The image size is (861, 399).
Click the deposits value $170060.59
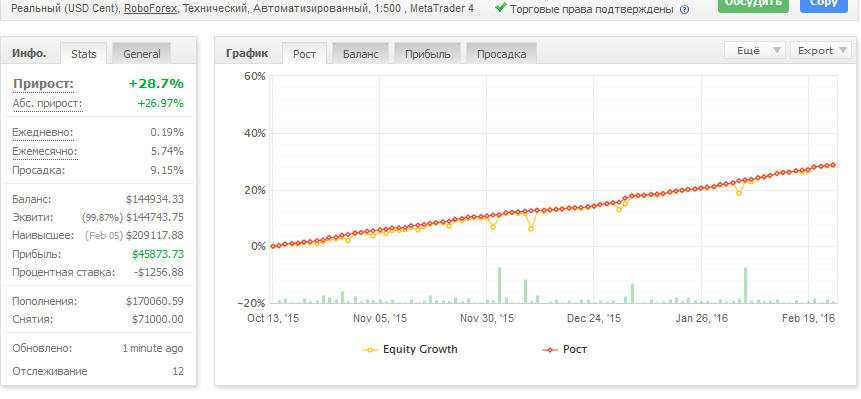click(155, 301)
